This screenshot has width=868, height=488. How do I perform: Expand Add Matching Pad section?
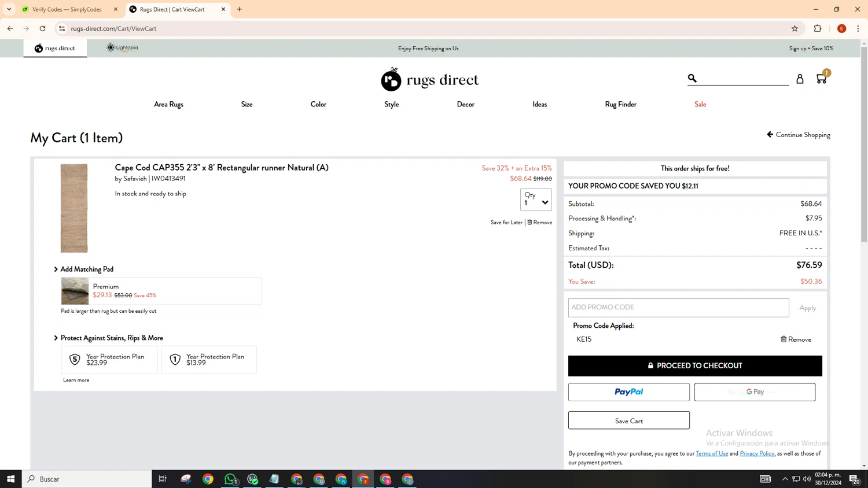(x=84, y=269)
